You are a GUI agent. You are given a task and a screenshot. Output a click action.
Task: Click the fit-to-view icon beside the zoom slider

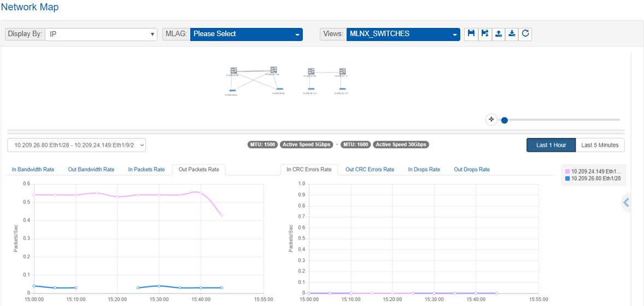(x=491, y=119)
